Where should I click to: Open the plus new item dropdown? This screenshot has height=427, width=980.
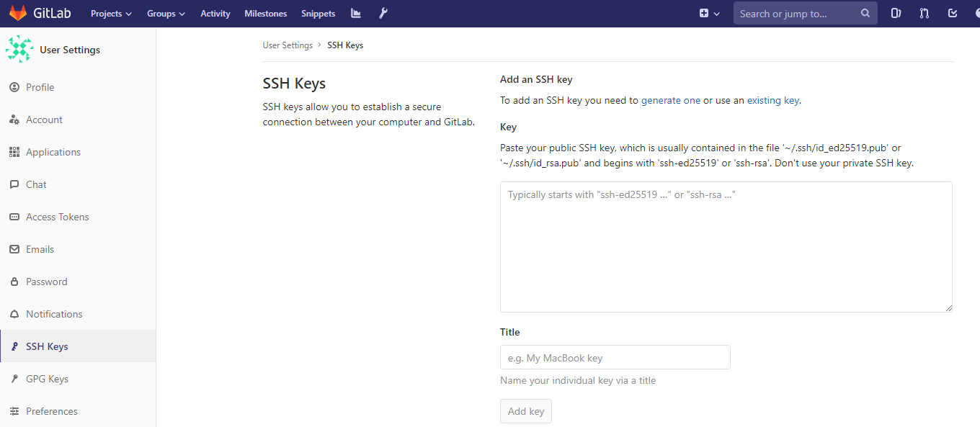click(709, 14)
